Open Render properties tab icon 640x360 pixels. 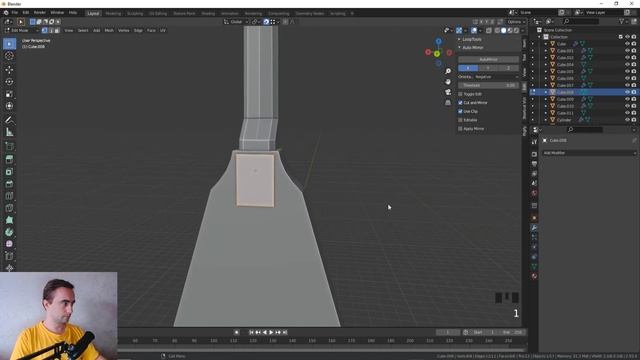pos(534,154)
